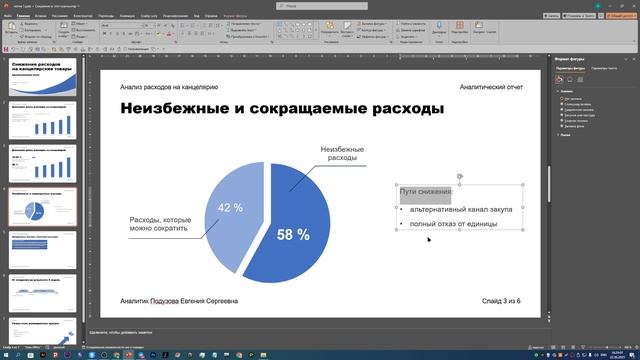Expand the Line (Линия) section

pos(564,135)
